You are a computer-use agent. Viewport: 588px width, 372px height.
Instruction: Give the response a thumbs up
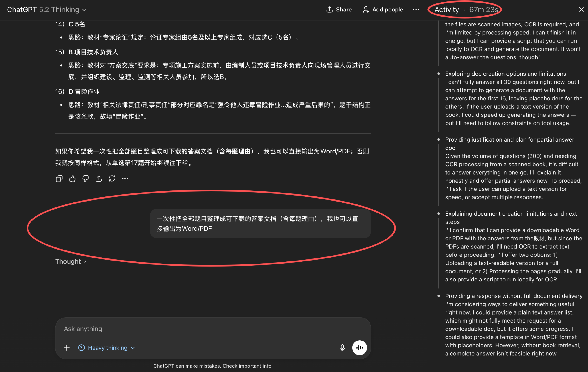tap(72, 179)
